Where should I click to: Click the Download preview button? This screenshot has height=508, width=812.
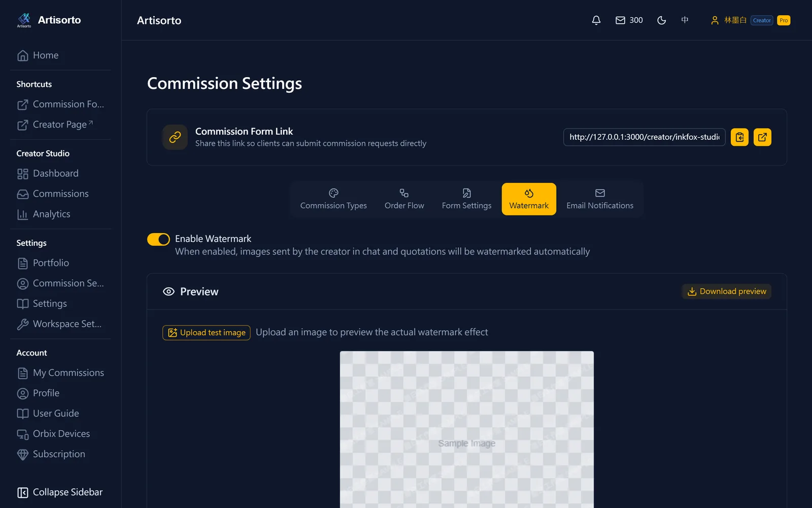pyautogui.click(x=727, y=292)
